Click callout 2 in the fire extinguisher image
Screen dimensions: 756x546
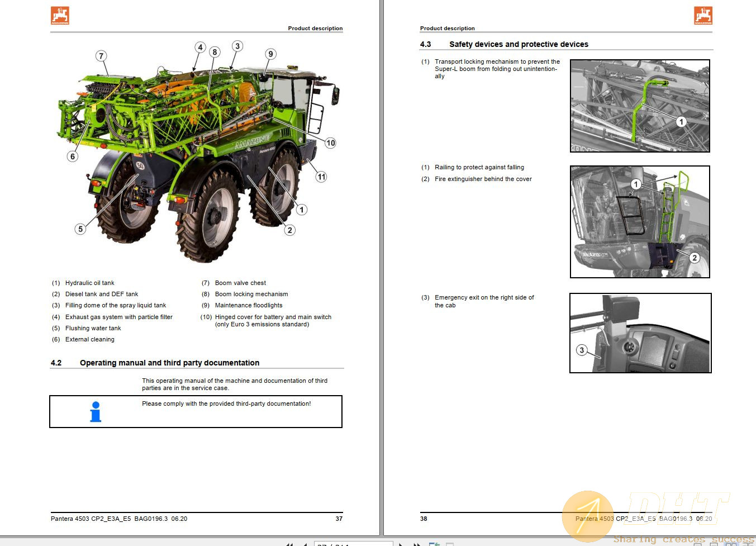pos(695,258)
